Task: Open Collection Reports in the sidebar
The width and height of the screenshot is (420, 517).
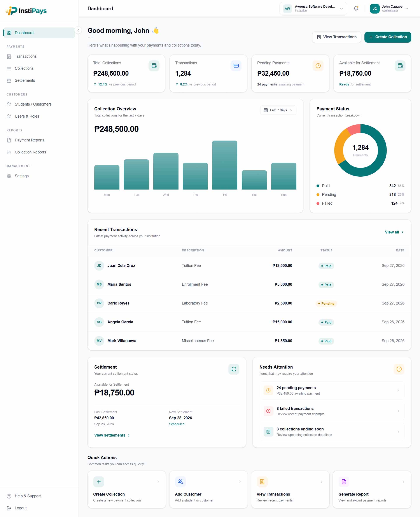Action: point(39,152)
